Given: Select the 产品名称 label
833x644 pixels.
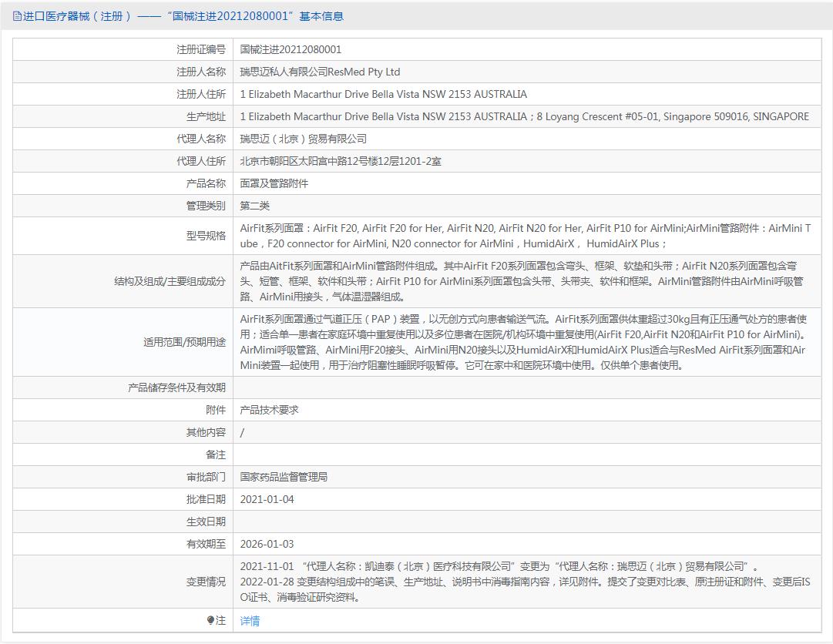Looking at the screenshot, I should 206,183.
